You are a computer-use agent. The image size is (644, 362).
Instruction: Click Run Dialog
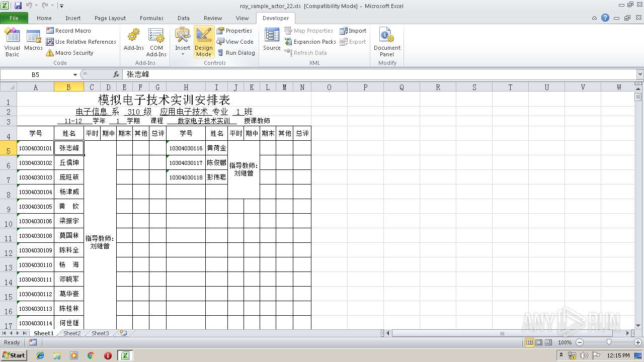point(236,53)
